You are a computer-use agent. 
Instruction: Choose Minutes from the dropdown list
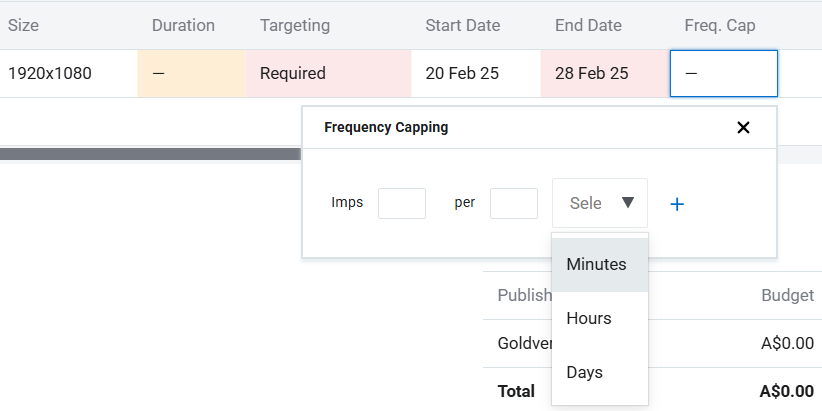(x=598, y=265)
